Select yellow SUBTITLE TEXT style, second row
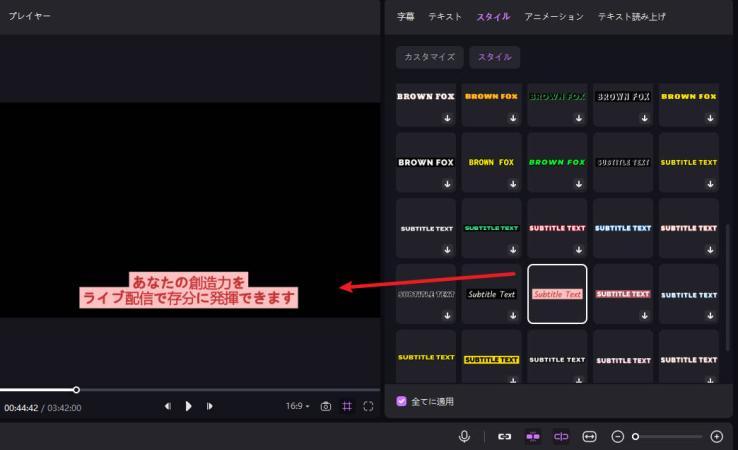 coord(689,162)
